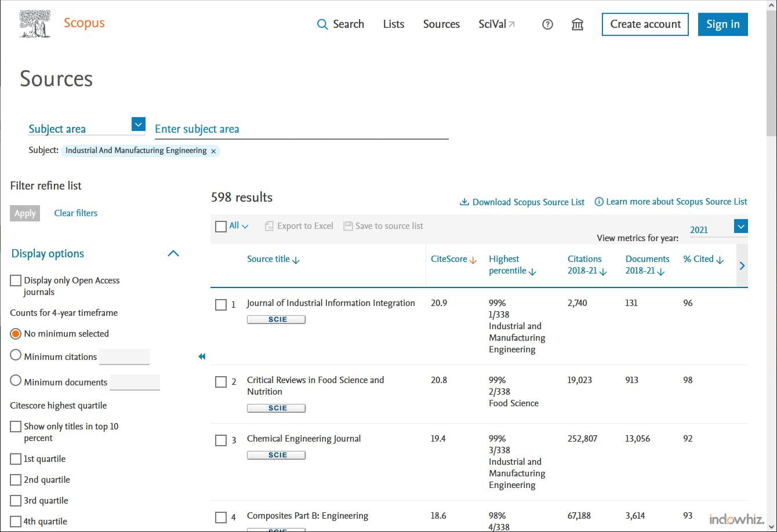Sort by % Cited column

(x=703, y=260)
